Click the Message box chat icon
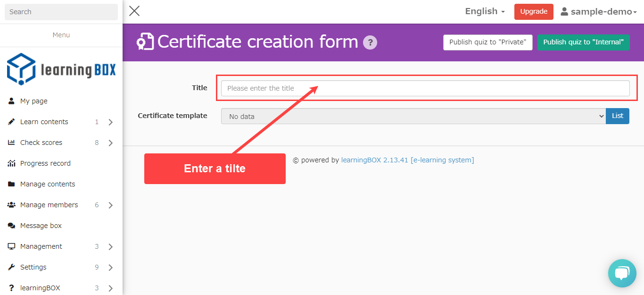 tap(11, 226)
